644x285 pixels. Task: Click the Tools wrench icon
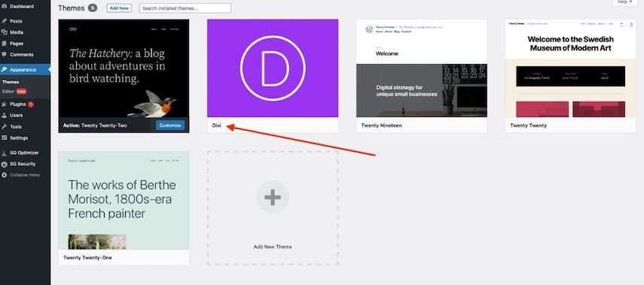(x=4, y=127)
